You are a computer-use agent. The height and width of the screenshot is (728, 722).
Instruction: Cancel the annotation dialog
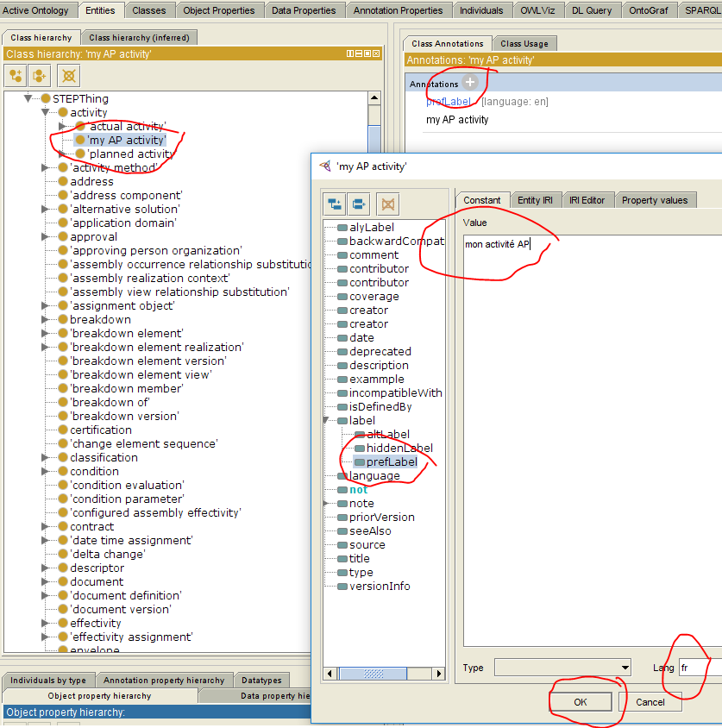point(650,702)
